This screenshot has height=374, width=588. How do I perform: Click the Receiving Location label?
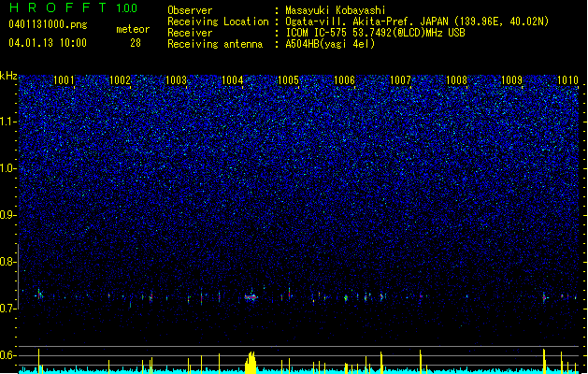click(x=218, y=22)
